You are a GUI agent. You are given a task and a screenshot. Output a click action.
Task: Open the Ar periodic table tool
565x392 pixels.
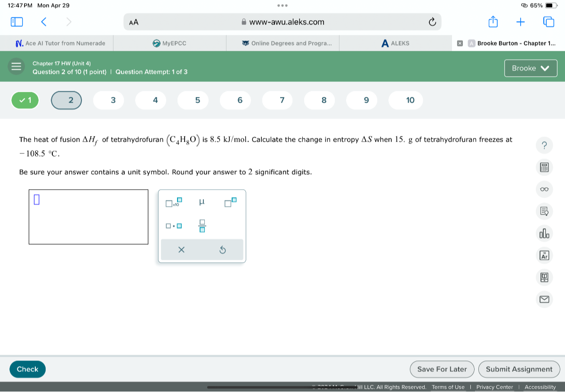click(544, 256)
